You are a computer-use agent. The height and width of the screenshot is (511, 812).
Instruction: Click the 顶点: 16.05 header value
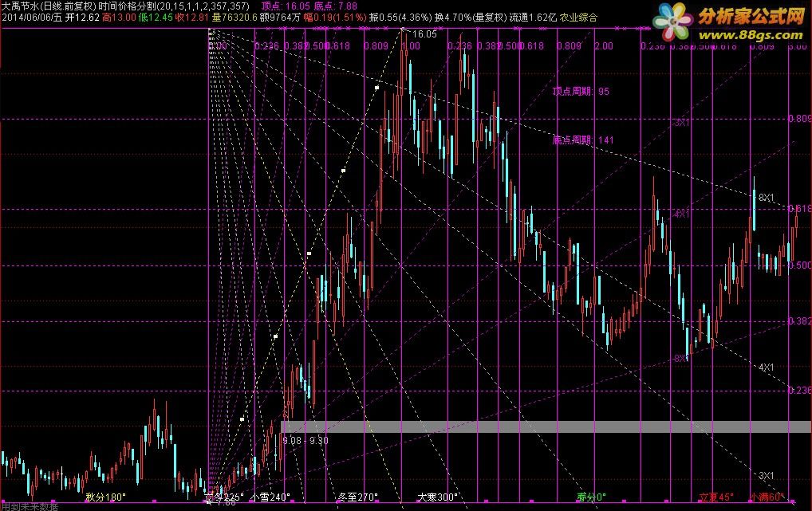(x=286, y=6)
